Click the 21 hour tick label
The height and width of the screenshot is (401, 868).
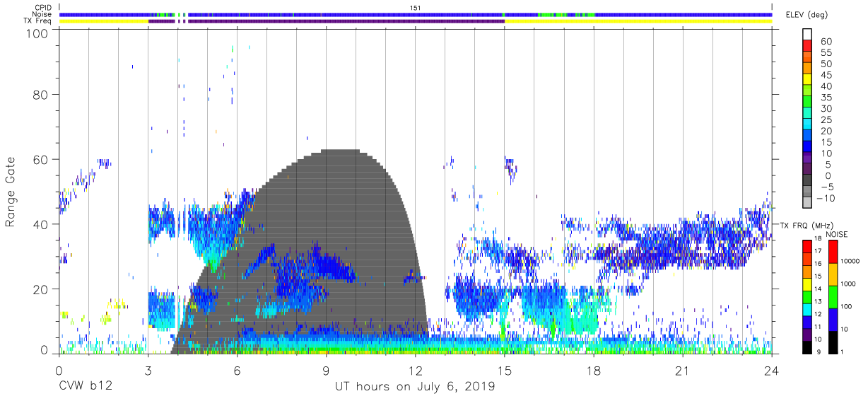[x=682, y=370]
